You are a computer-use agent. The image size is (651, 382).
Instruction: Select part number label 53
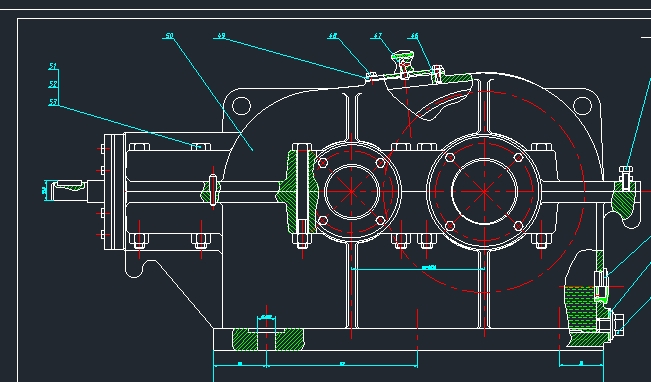pos(53,102)
